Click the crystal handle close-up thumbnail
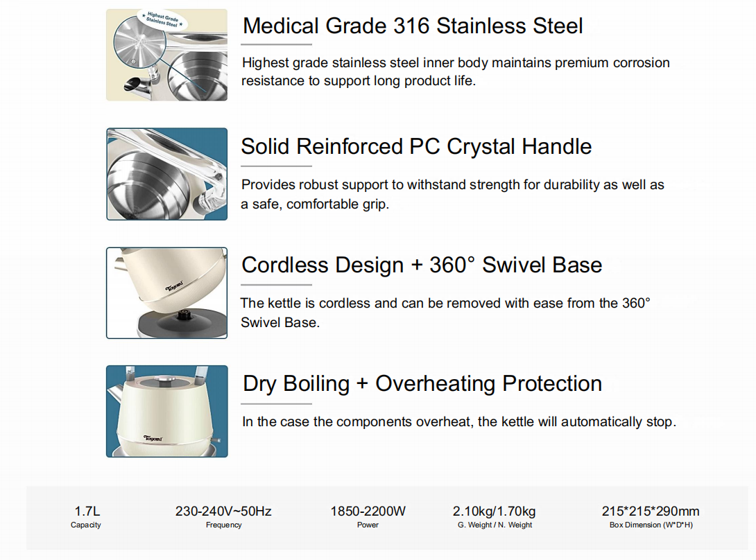 coord(166,174)
